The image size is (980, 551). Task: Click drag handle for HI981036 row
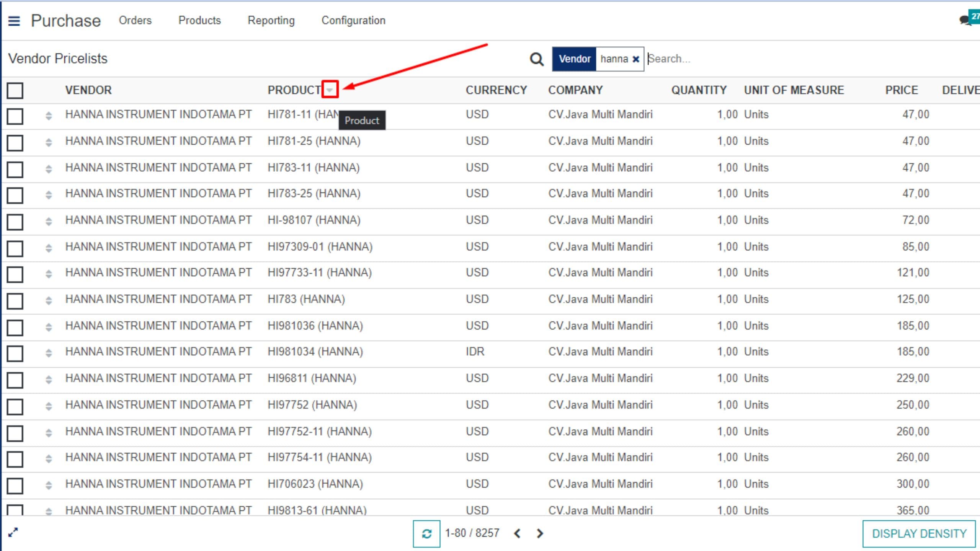(x=49, y=327)
